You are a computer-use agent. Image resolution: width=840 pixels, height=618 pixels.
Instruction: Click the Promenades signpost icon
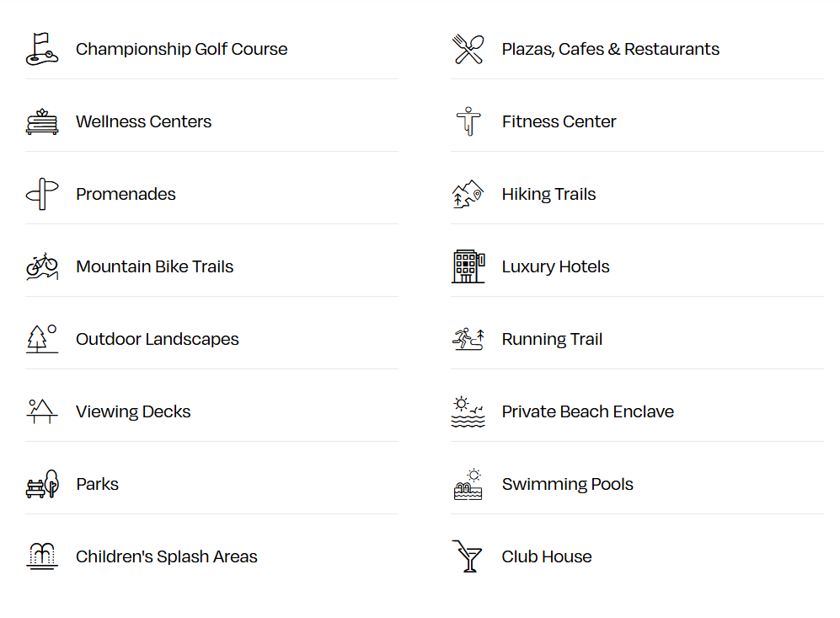[42, 194]
